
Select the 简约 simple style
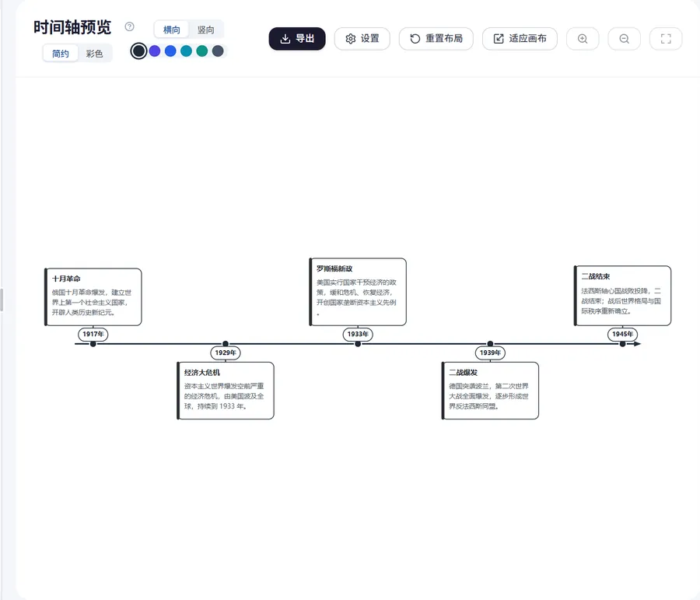[x=60, y=54]
